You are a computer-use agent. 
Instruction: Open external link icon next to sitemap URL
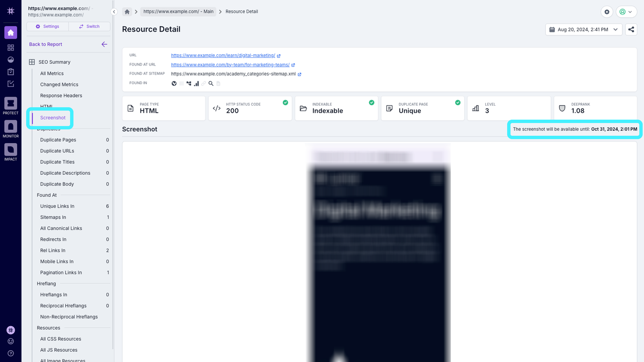(299, 74)
